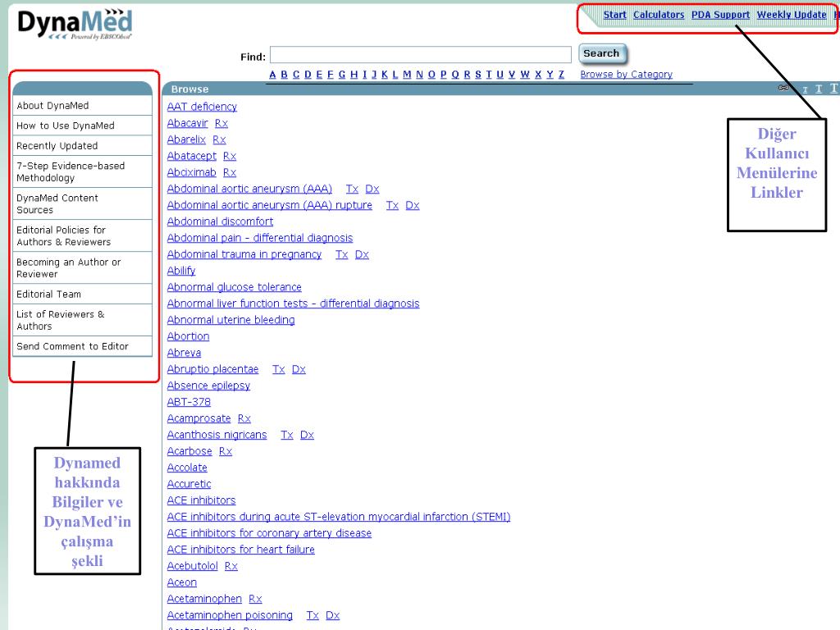Open ACE inhibitors topic
Screen dimensions: 840x630
pos(202,500)
